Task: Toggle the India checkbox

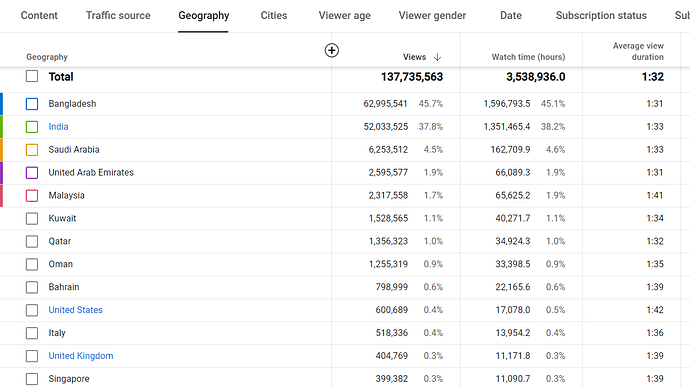Action: tap(32, 127)
